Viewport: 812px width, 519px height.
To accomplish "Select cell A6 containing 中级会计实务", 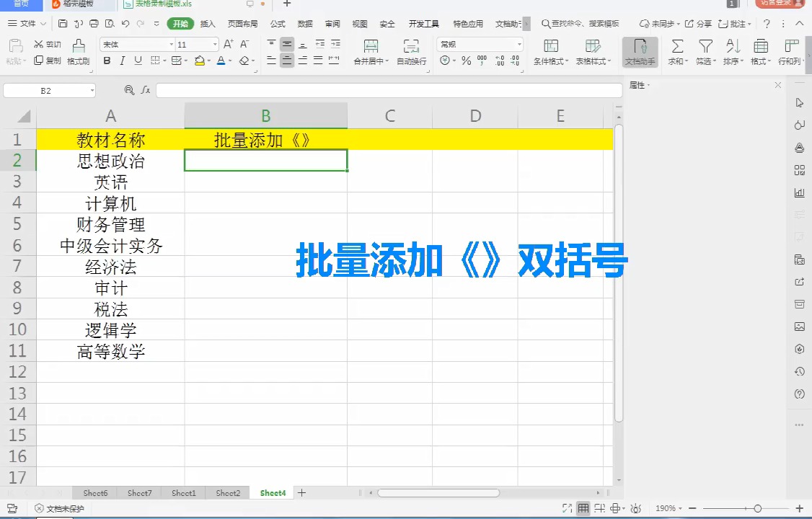I will (111, 245).
